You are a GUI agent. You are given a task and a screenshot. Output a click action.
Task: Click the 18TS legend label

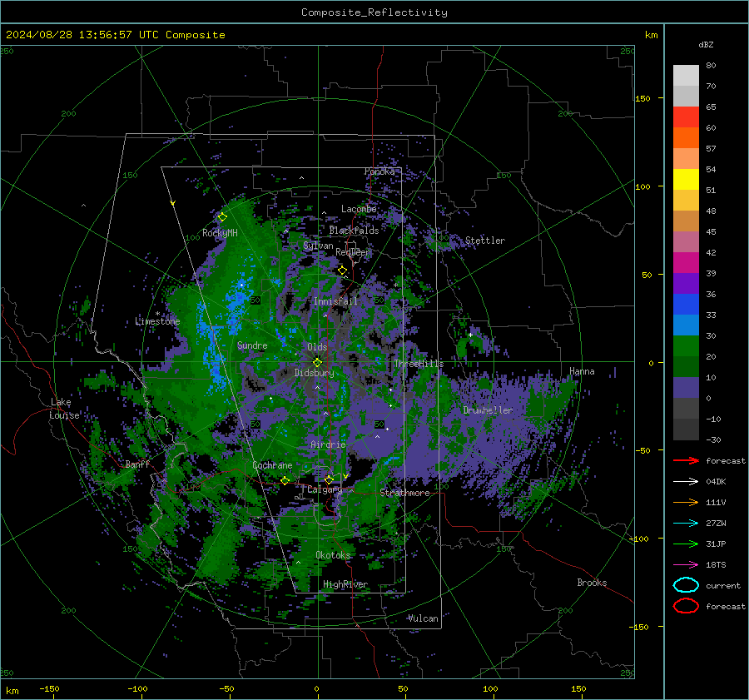click(716, 564)
